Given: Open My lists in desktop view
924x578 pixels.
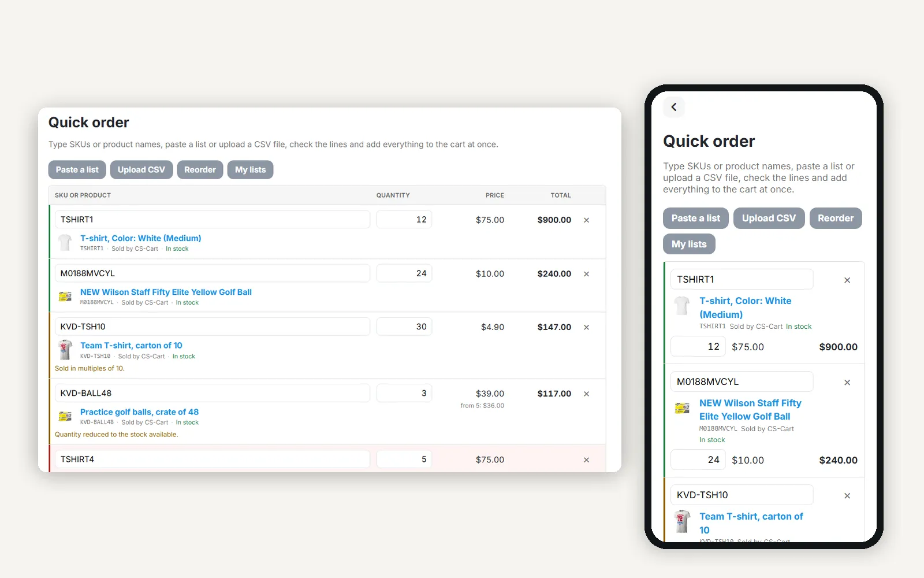Looking at the screenshot, I should 250,170.
